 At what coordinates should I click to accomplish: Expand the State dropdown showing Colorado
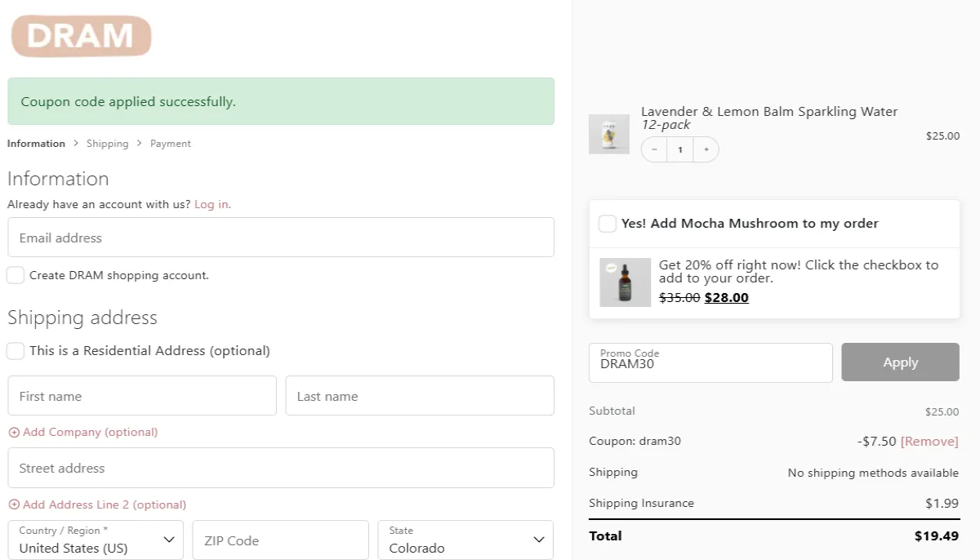pyautogui.click(x=465, y=540)
